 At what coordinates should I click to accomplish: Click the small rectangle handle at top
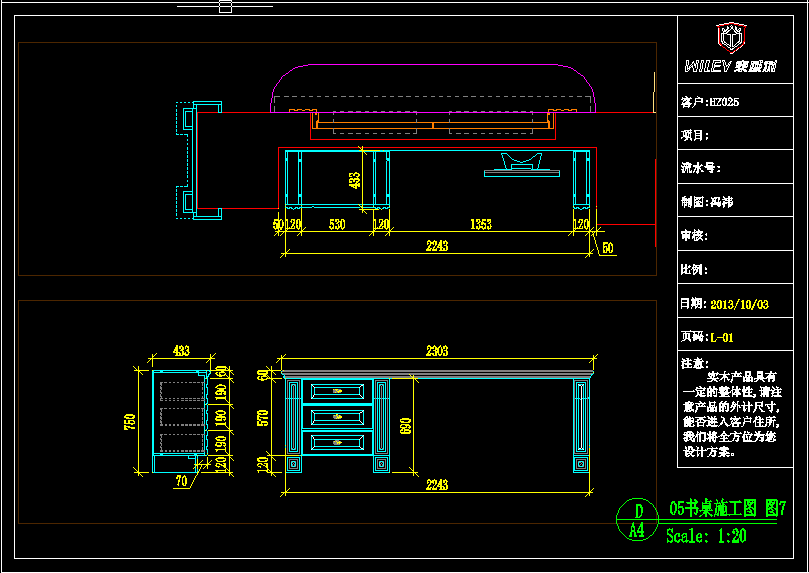tap(225, 7)
